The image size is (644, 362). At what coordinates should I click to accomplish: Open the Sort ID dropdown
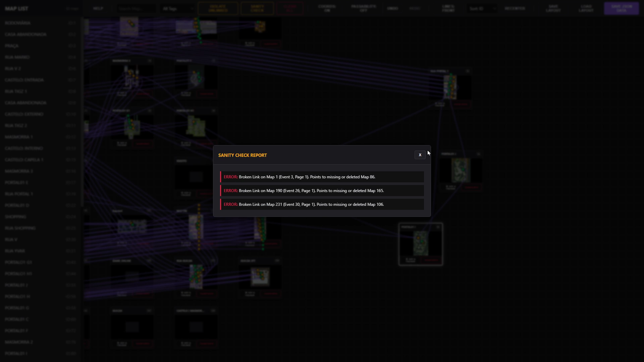(482, 8)
